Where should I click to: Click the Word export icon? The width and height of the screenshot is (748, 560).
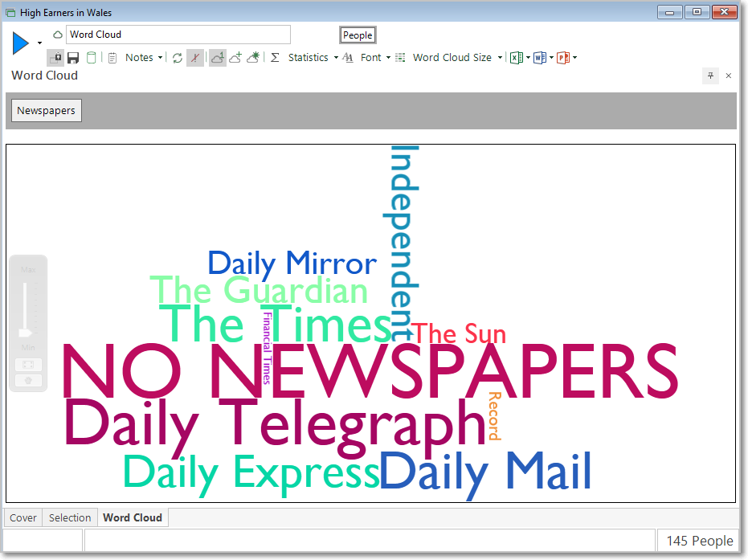tap(540, 58)
